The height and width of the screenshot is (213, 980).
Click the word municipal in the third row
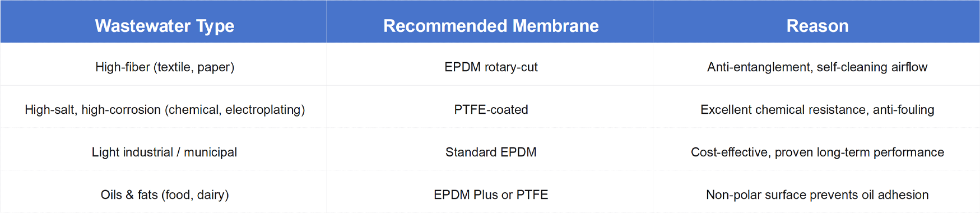coord(210,152)
